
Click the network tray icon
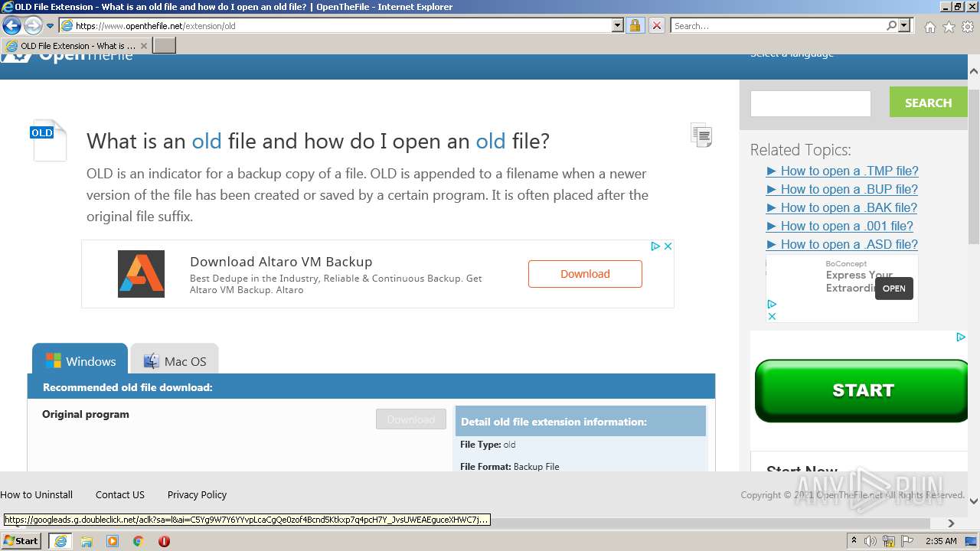(x=890, y=541)
